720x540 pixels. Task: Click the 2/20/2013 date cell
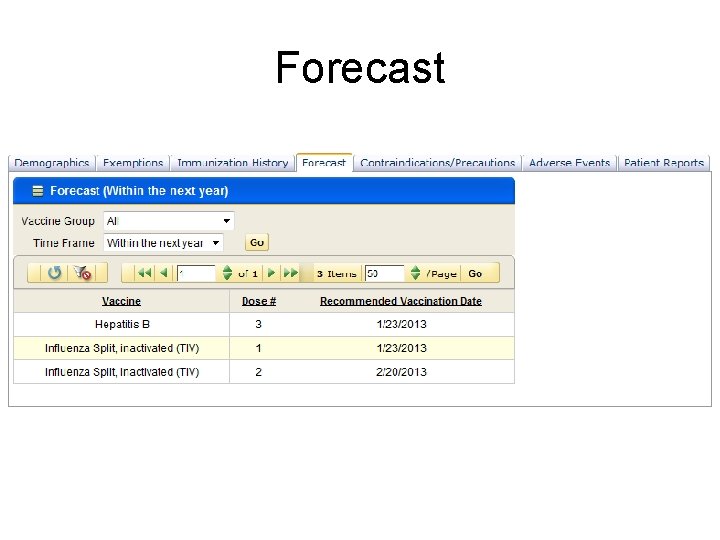pos(401,372)
